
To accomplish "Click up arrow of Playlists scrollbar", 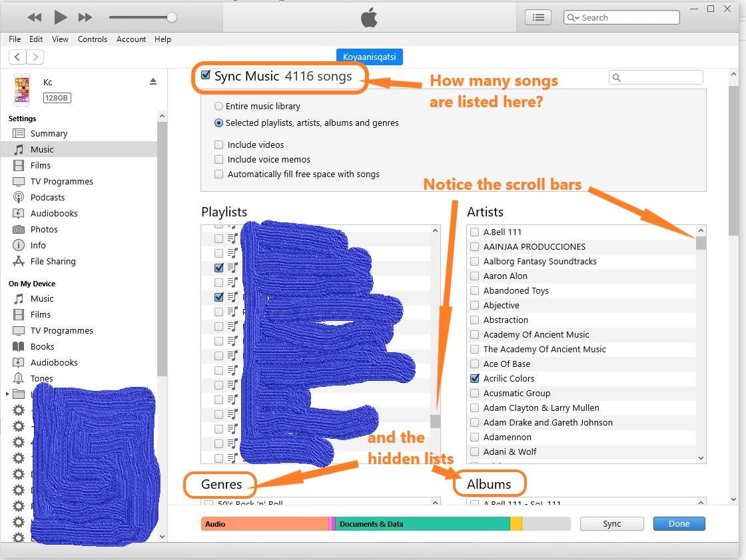I will coord(435,230).
